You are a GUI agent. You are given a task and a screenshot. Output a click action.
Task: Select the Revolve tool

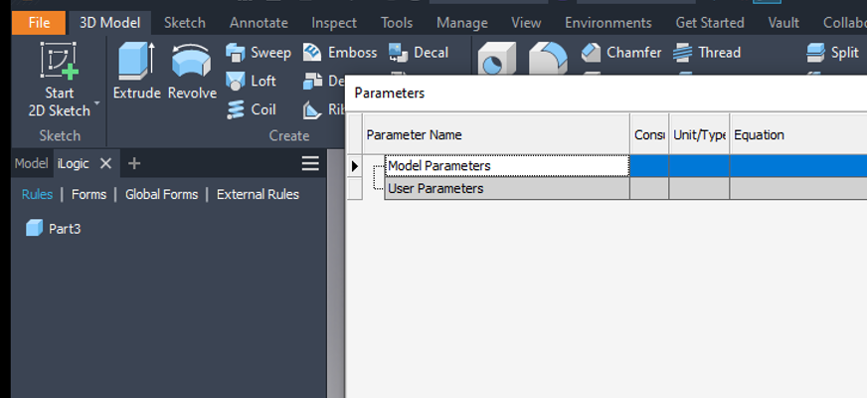[x=192, y=71]
